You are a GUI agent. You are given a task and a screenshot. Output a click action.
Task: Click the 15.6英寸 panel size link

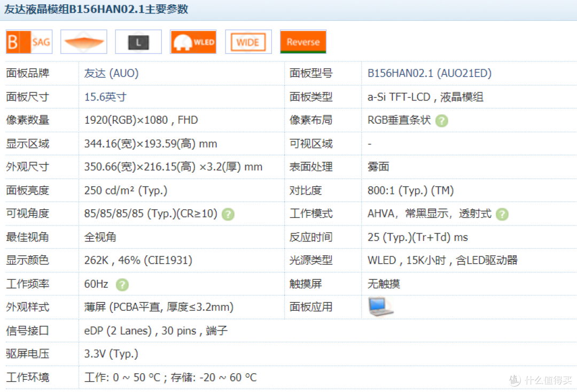click(105, 97)
